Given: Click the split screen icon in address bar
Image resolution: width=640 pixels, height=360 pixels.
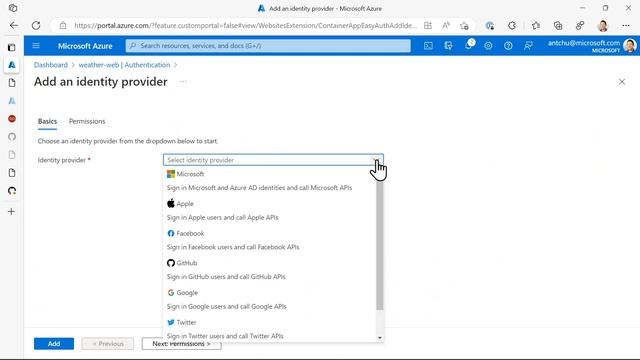Looking at the screenshot, I should click(428, 26).
